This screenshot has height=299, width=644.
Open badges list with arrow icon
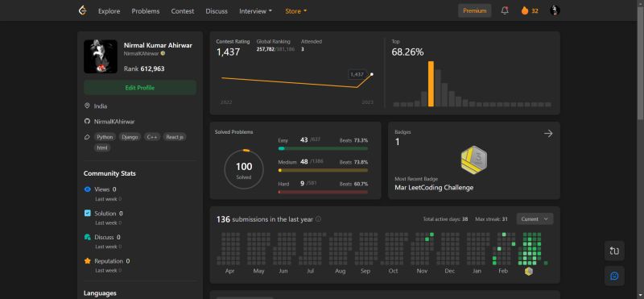(548, 133)
